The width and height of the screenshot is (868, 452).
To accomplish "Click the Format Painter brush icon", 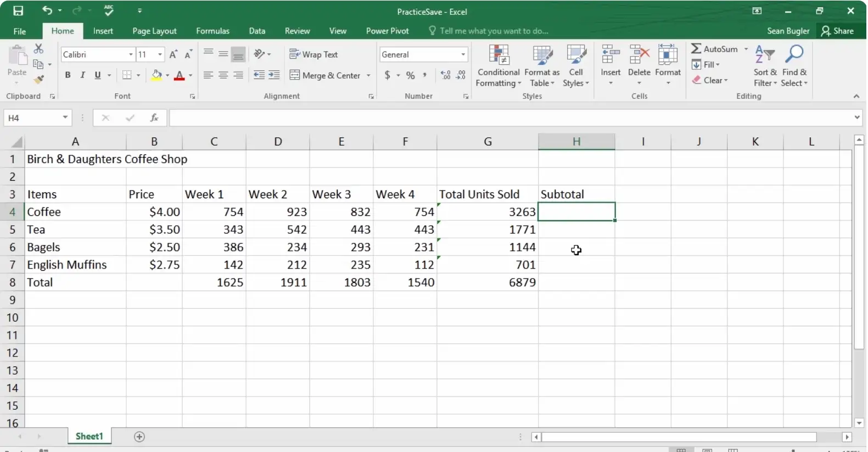I will (x=38, y=80).
